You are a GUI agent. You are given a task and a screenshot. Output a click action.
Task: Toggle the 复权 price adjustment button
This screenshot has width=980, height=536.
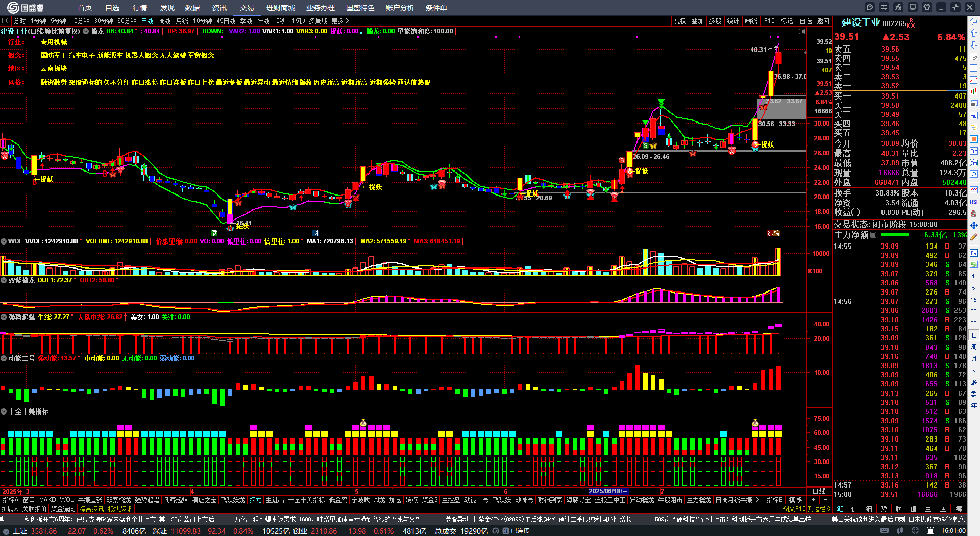tap(680, 21)
